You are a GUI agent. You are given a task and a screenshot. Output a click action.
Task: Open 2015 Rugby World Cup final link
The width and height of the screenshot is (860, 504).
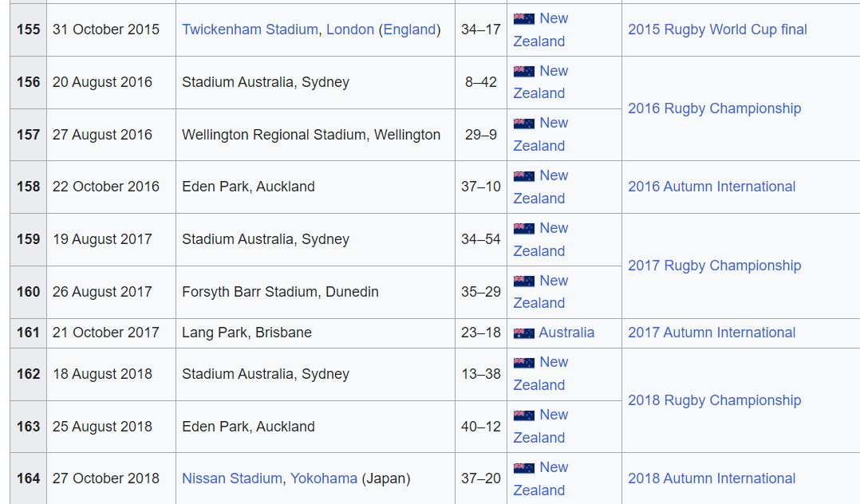pos(717,30)
